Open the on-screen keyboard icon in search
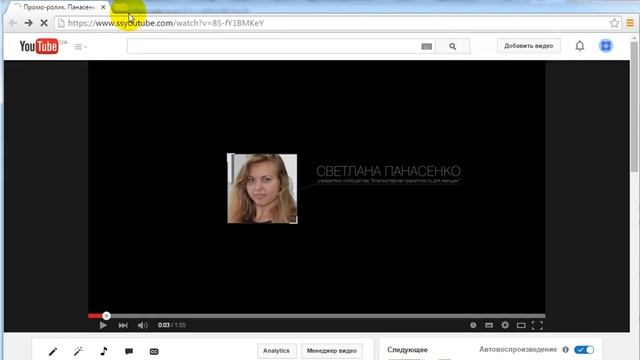The height and width of the screenshot is (360, 640). 427,47
